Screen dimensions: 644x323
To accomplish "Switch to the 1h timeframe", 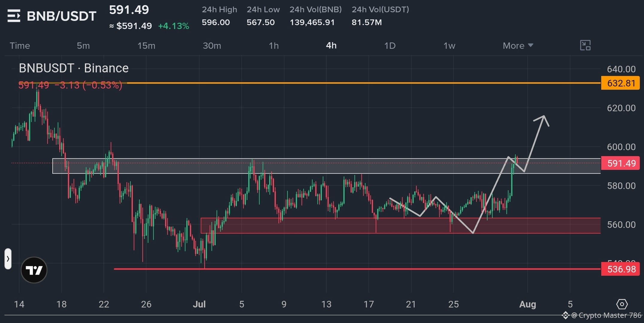I will pos(274,45).
